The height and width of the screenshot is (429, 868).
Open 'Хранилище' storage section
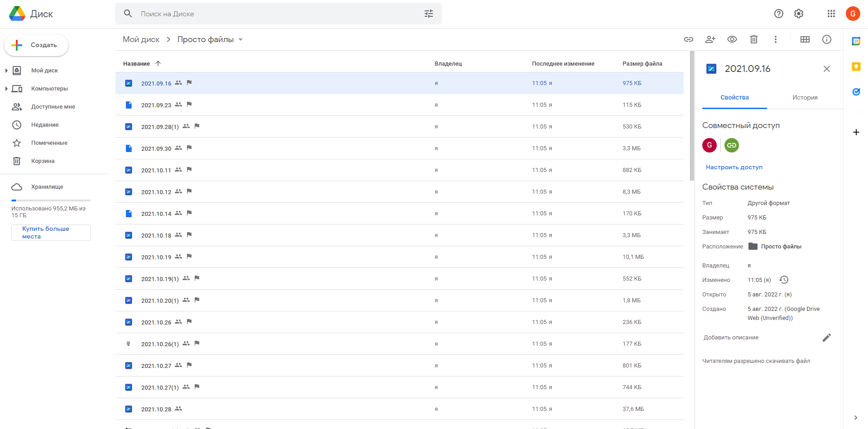[47, 187]
